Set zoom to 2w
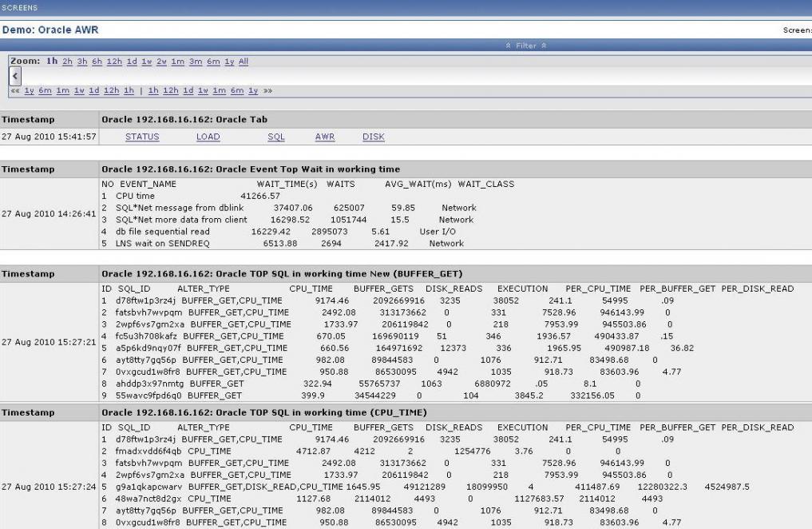Image resolution: width=812 pixels, height=529 pixels. (161, 62)
